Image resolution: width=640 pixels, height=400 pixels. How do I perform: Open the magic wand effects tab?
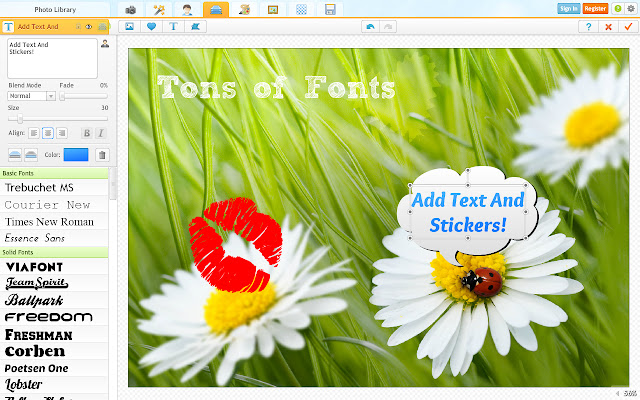coord(159,9)
